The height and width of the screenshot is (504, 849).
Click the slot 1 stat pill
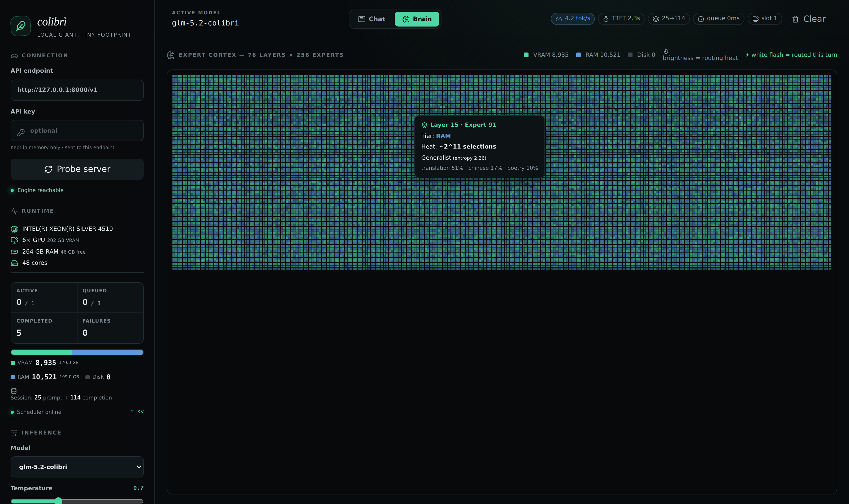pyautogui.click(x=765, y=19)
